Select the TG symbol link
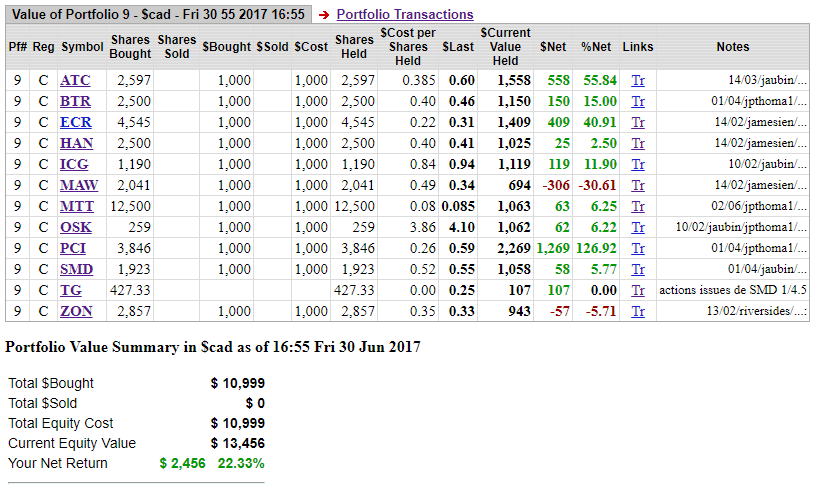Image resolution: width=820 pixels, height=489 pixels. tap(71, 290)
